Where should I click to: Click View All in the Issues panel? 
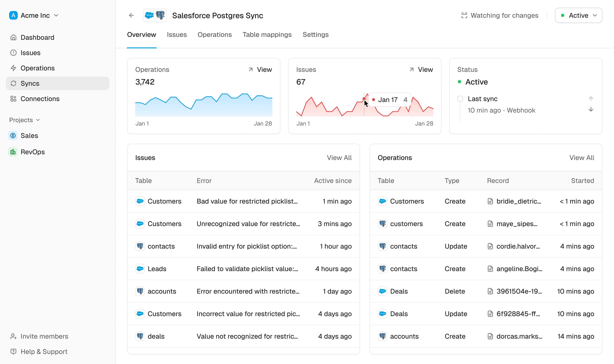(x=339, y=158)
